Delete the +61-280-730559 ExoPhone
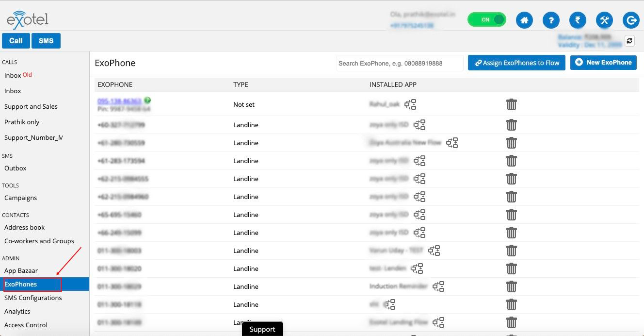Image resolution: width=644 pixels, height=336 pixels. [x=512, y=143]
